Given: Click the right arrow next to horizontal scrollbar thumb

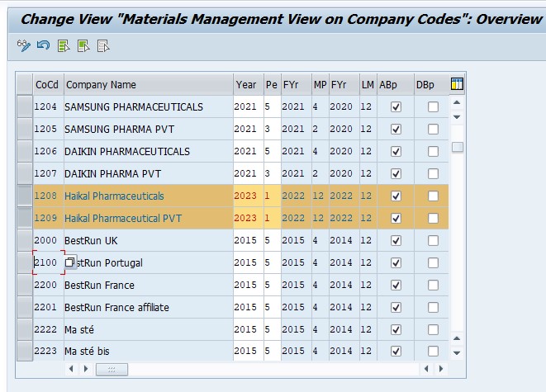Looking at the screenshot, I should (x=86, y=369).
